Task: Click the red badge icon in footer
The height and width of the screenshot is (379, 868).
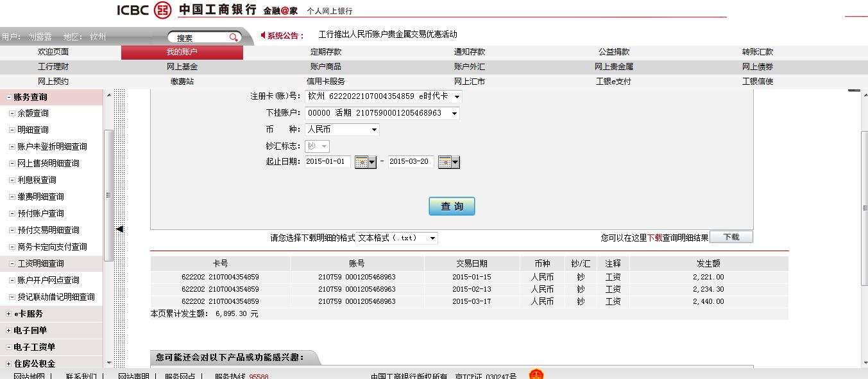Action: [536, 374]
